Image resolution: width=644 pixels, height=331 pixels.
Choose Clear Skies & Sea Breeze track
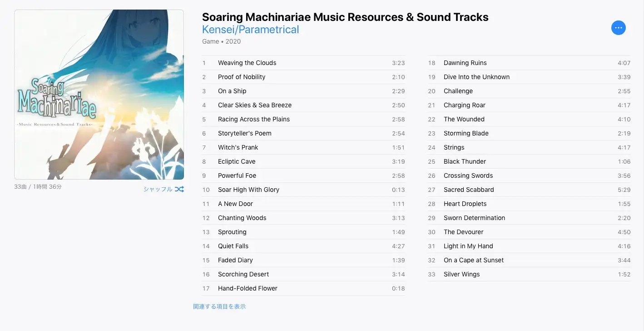pos(255,105)
